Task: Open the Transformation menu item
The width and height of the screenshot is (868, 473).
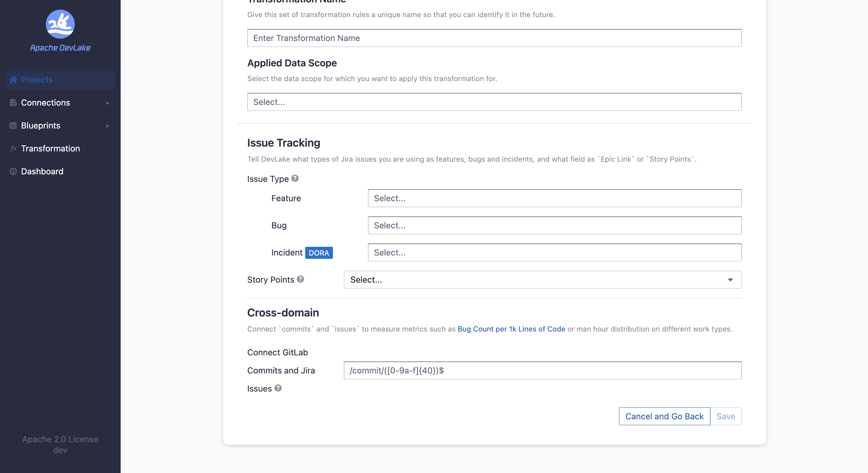Action: pyautogui.click(x=50, y=148)
